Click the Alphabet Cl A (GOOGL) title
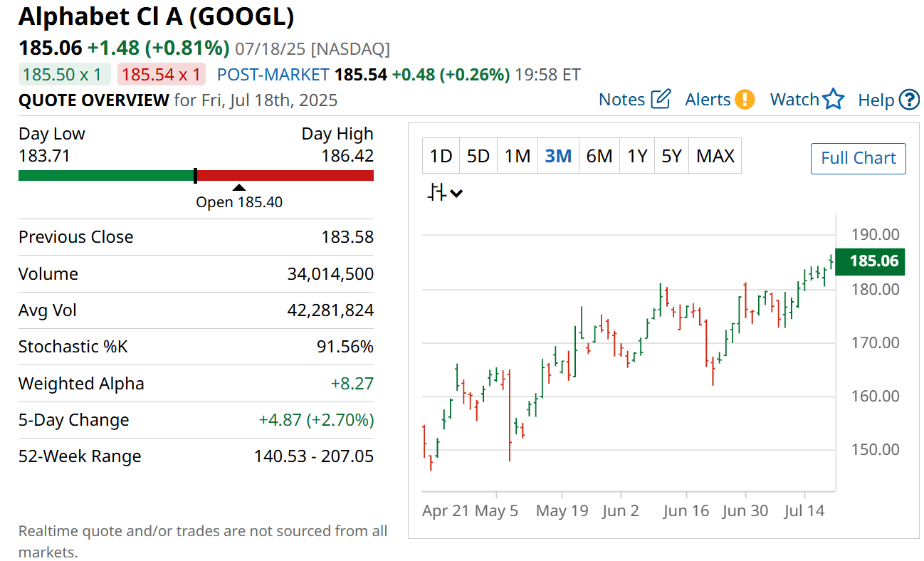 [x=157, y=16]
